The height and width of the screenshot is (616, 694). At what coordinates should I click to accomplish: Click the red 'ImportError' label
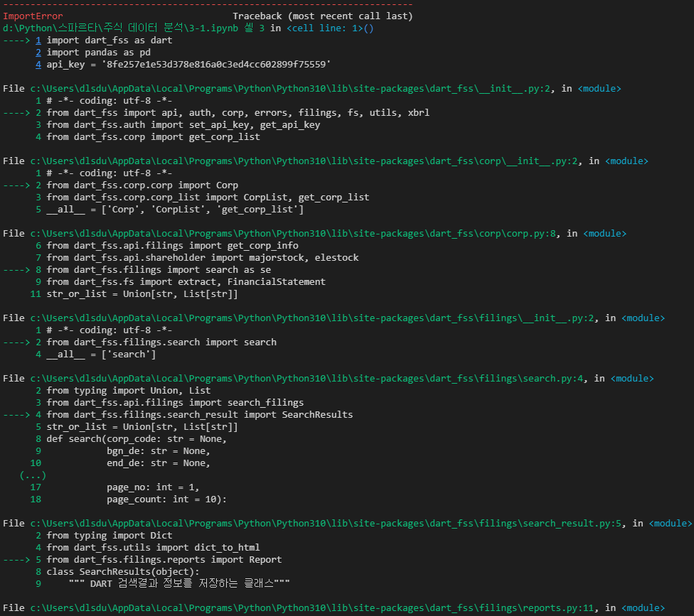pos(33,16)
